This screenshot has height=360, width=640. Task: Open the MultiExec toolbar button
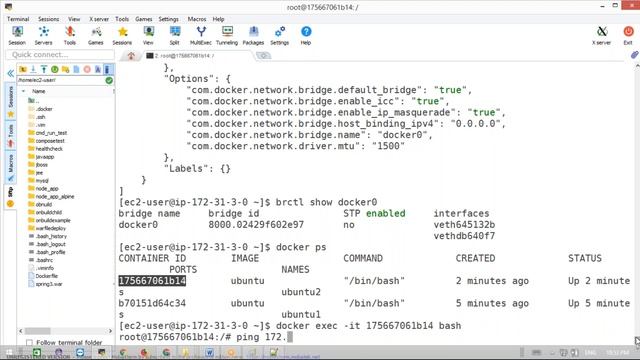(201, 36)
